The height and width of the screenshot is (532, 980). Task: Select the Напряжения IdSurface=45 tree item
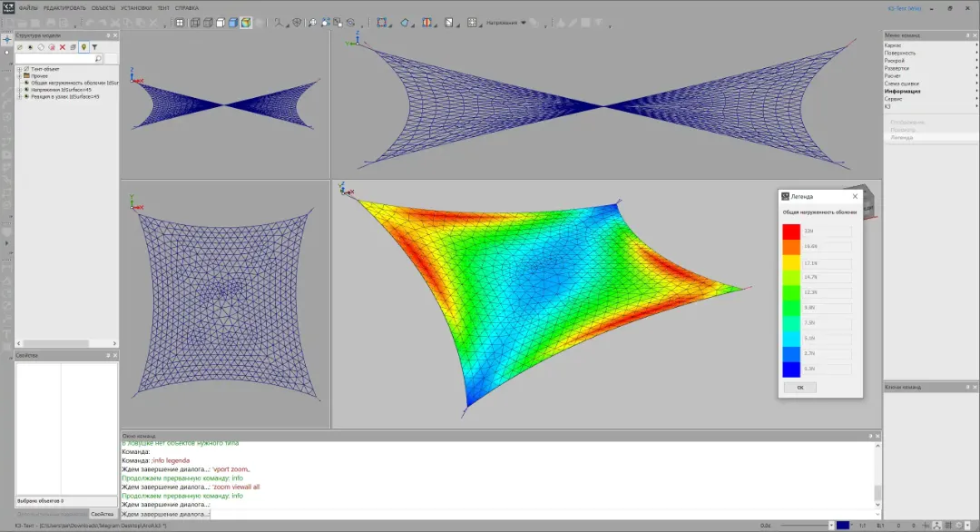[54, 90]
